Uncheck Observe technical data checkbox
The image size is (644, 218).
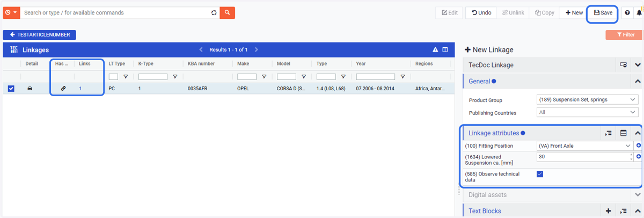540,174
